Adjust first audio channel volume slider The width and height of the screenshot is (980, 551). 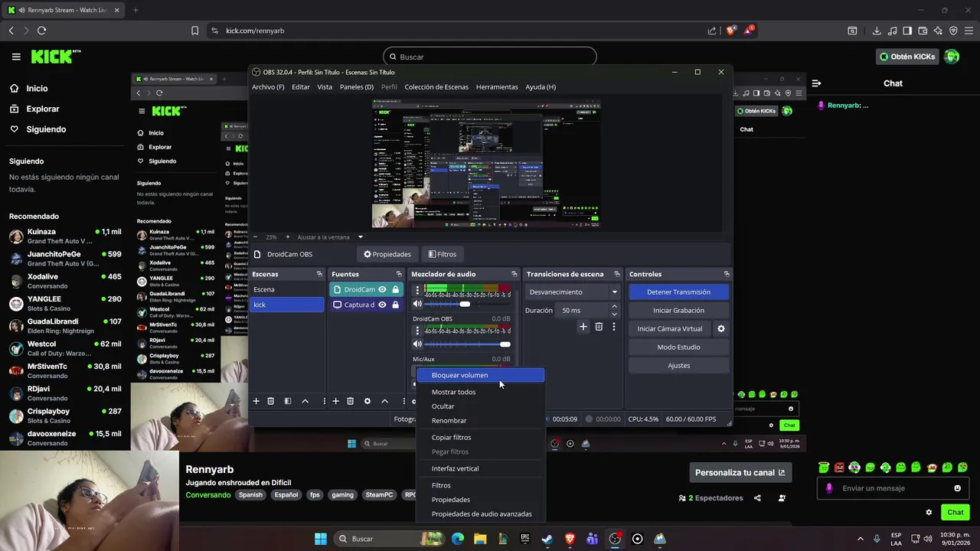tap(468, 304)
